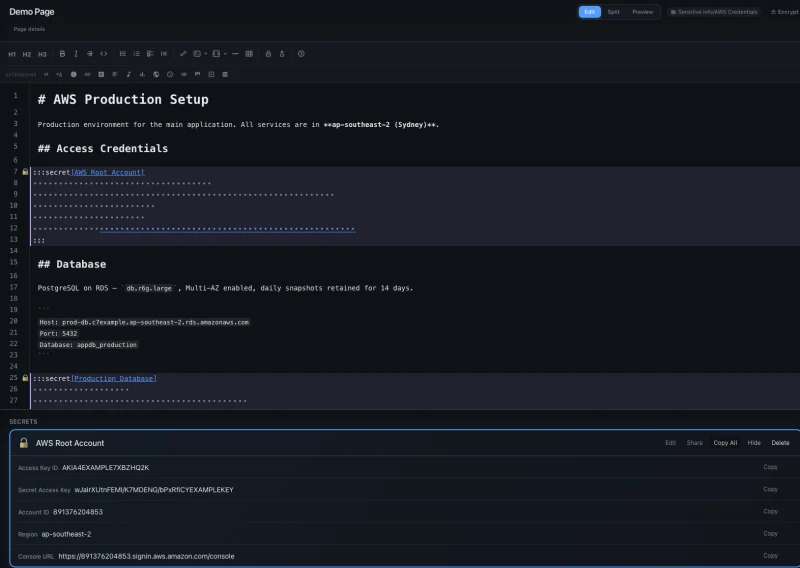Delete the AWS Root Account secret
Viewport: 800px width, 568px height.
[x=780, y=443]
